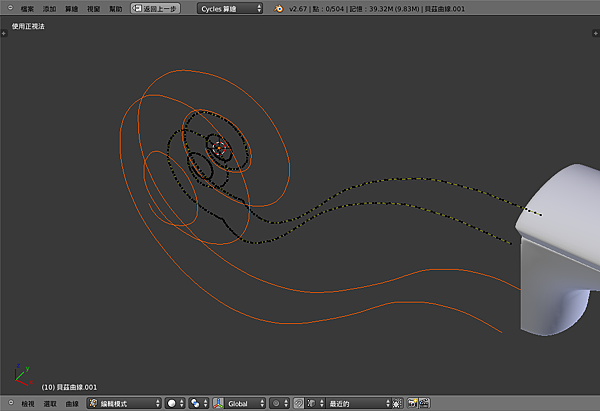Open the Global transform orientation dropdown
Image resolution: width=600 pixels, height=411 pixels.
click(245, 403)
